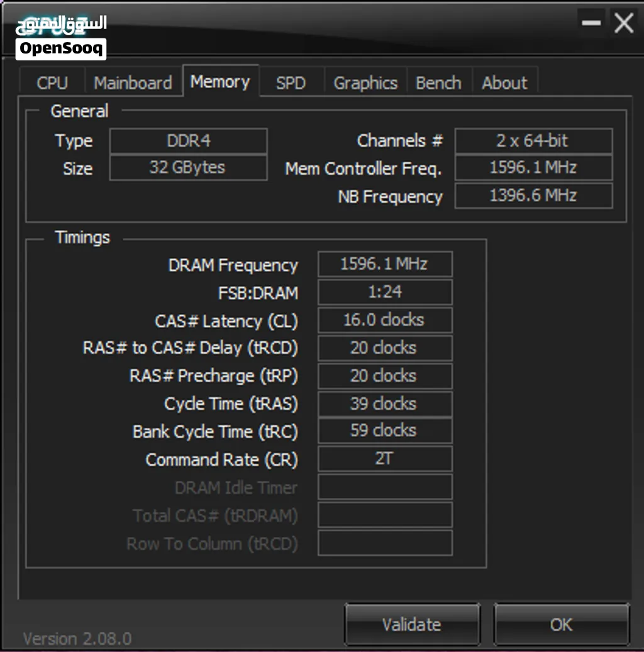Open the SPD tab
This screenshot has width=644, height=652.
click(291, 82)
